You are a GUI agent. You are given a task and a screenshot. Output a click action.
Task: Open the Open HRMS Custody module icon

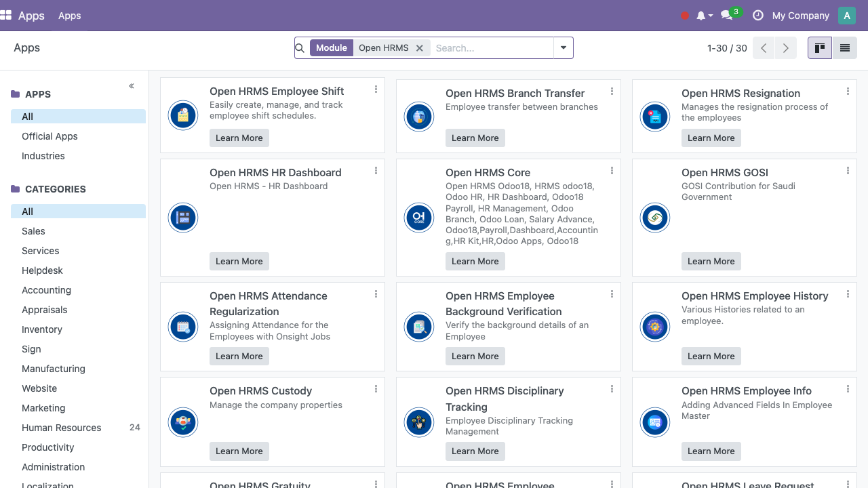pyautogui.click(x=183, y=422)
